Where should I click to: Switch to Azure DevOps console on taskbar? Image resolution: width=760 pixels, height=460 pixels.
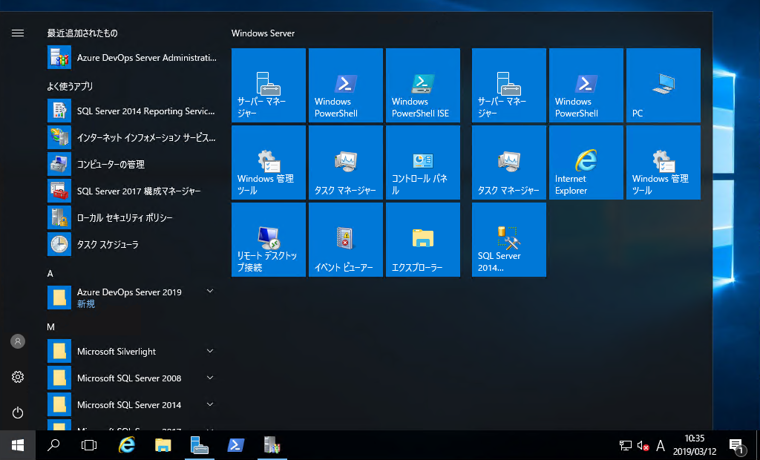pyautogui.click(x=272, y=445)
